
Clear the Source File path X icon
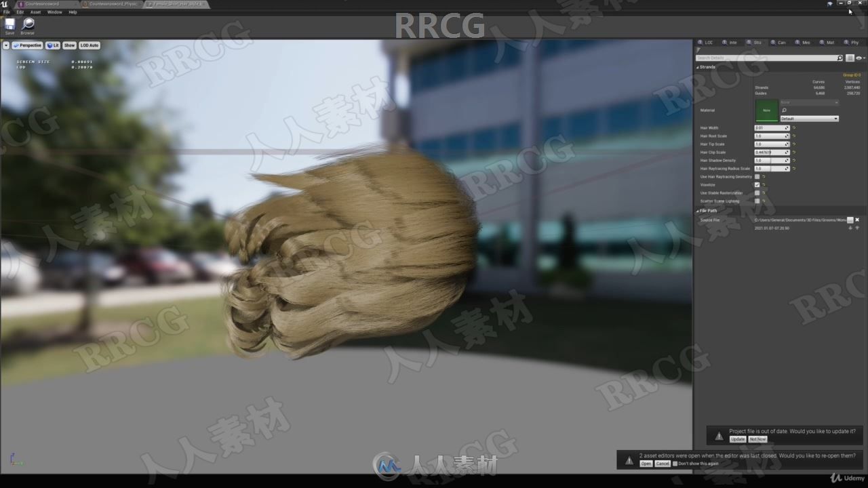(858, 220)
